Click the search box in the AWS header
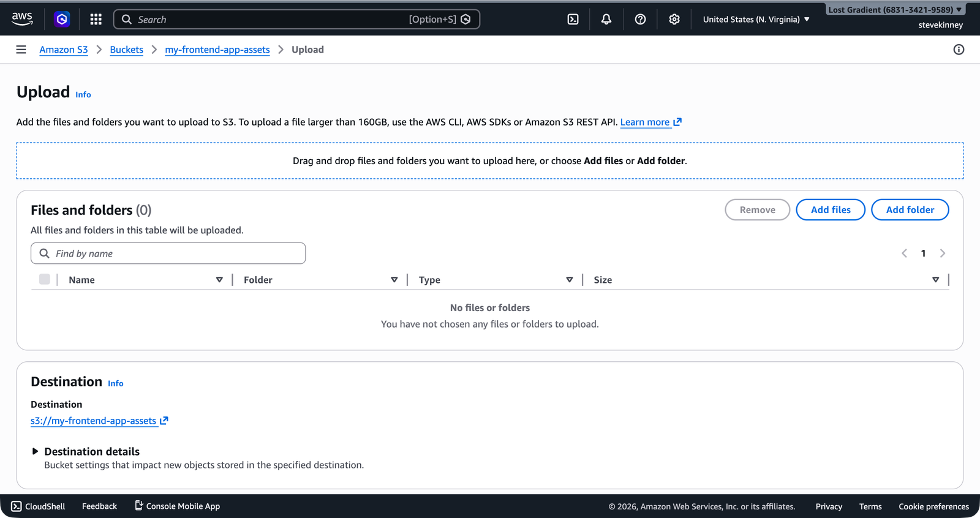 [x=296, y=20]
